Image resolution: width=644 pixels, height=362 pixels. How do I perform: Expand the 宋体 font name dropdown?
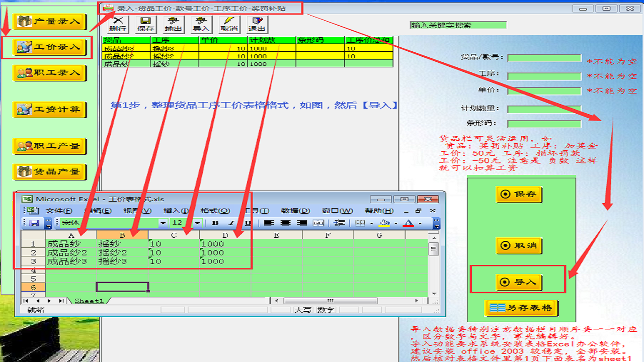click(x=163, y=223)
